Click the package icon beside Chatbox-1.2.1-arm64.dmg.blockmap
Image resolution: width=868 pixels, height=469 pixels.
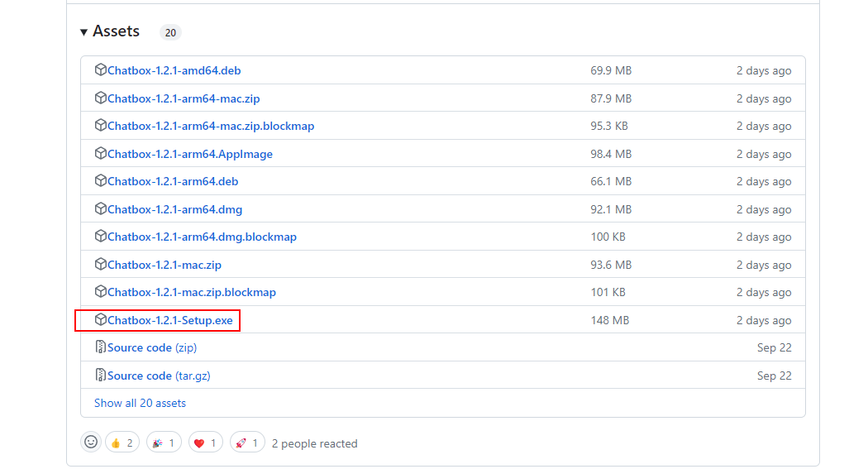100,236
